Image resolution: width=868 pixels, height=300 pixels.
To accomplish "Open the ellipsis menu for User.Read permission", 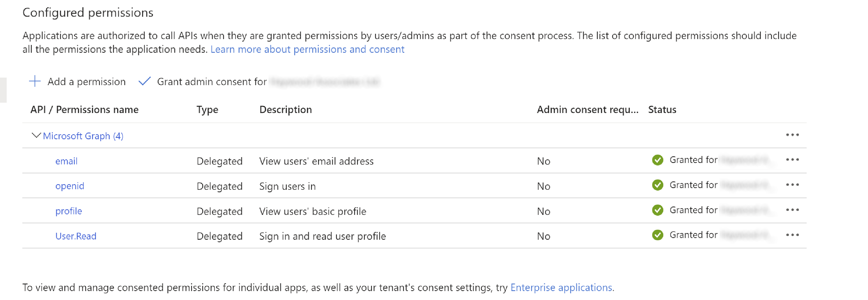I will coord(792,235).
